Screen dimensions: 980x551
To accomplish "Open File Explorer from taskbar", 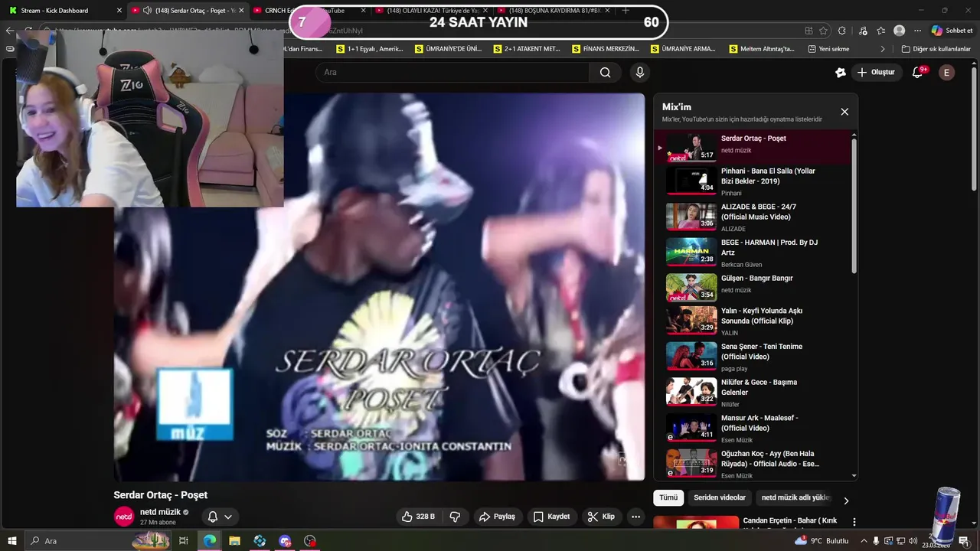I will pos(234,541).
